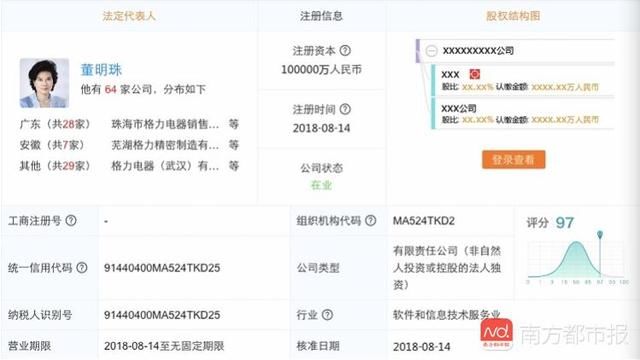Viewport: 640px width, 360px height.
Task: Open 珠海市格力电器销售 company link
Action: (x=165, y=124)
